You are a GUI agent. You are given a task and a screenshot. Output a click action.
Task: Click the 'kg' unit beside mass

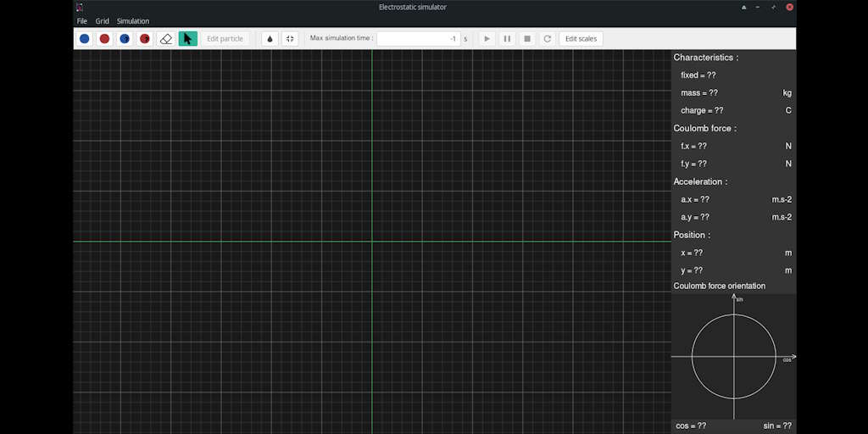787,93
